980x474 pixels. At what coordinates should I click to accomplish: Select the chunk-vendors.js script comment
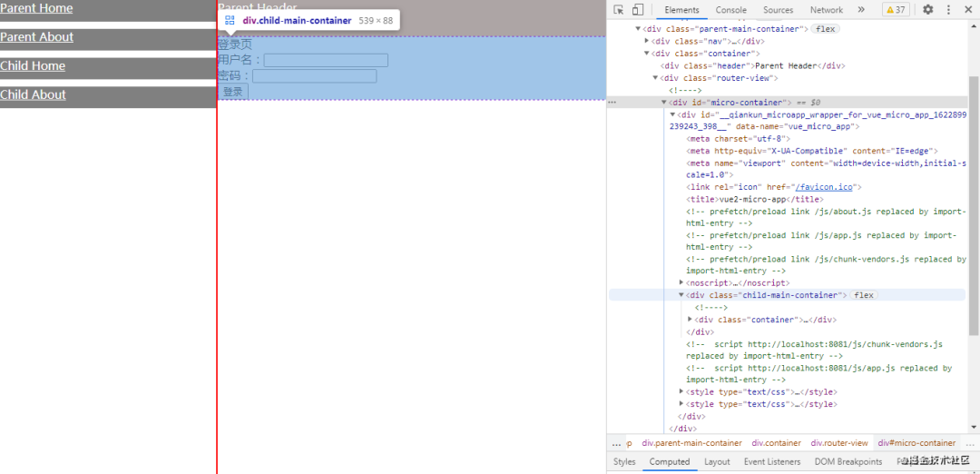[x=814, y=350]
